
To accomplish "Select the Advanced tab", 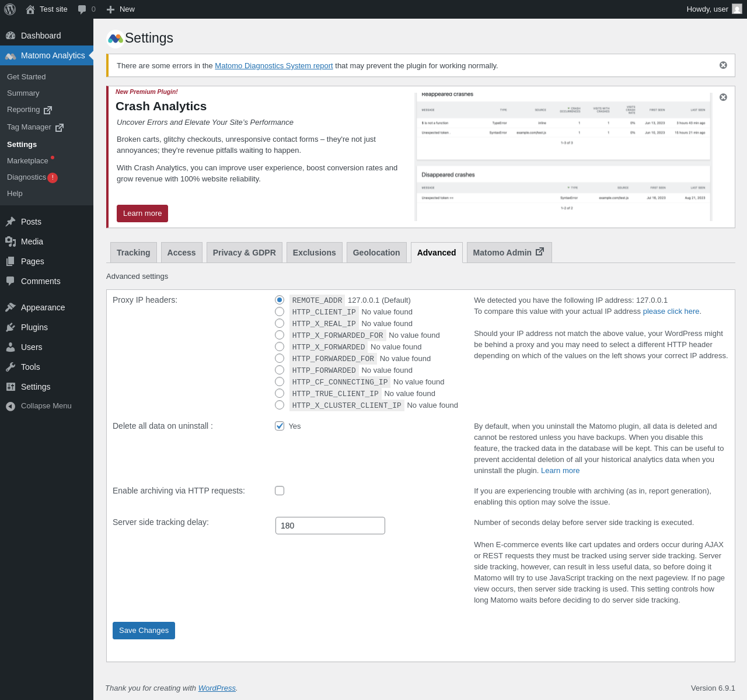I will click(x=437, y=253).
